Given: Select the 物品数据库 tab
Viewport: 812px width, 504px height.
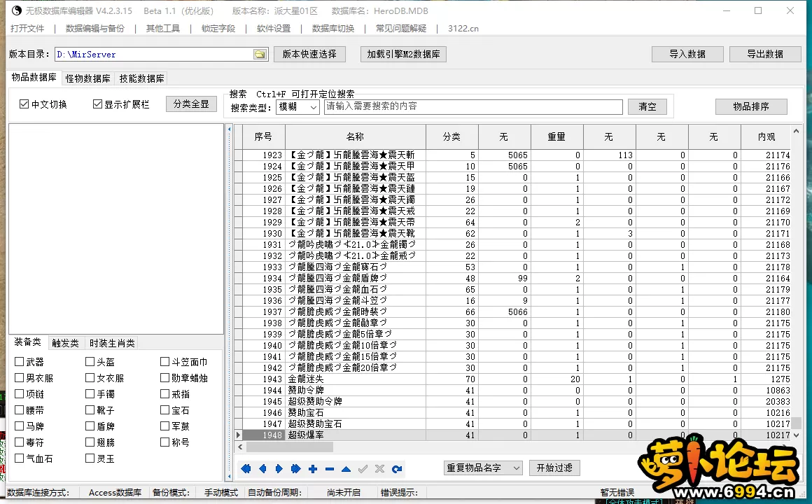Looking at the screenshot, I should tap(34, 77).
